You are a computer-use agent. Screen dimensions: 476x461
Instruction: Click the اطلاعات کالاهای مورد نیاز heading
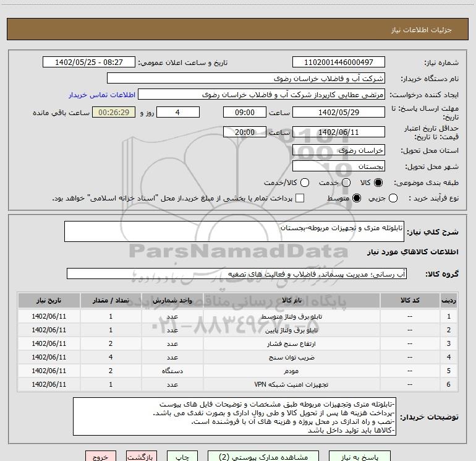pyautogui.click(x=412, y=252)
